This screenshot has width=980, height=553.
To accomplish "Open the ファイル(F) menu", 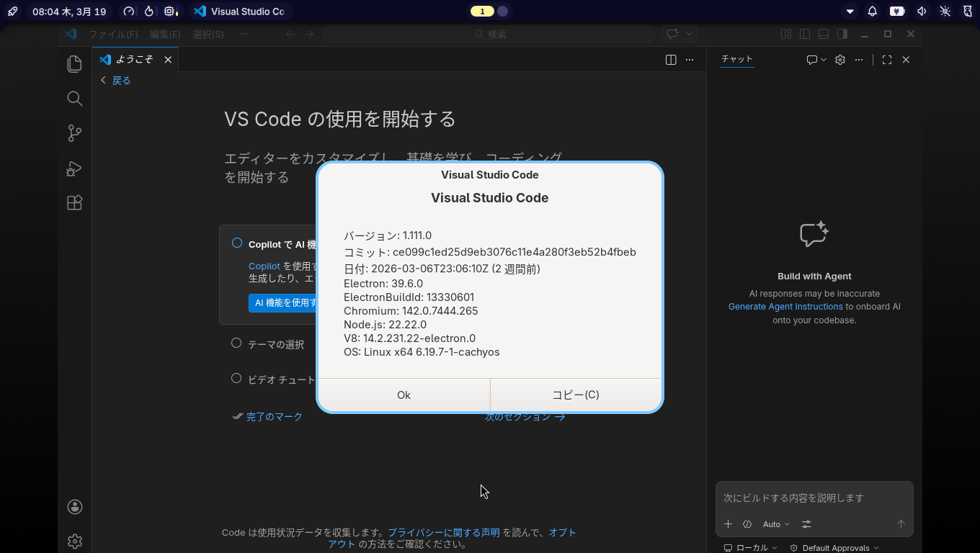I will 113,34.
